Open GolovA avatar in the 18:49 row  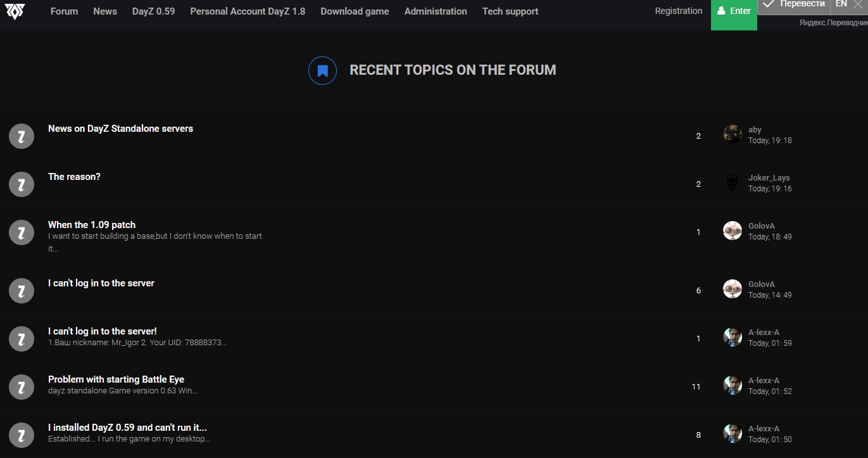tap(733, 231)
